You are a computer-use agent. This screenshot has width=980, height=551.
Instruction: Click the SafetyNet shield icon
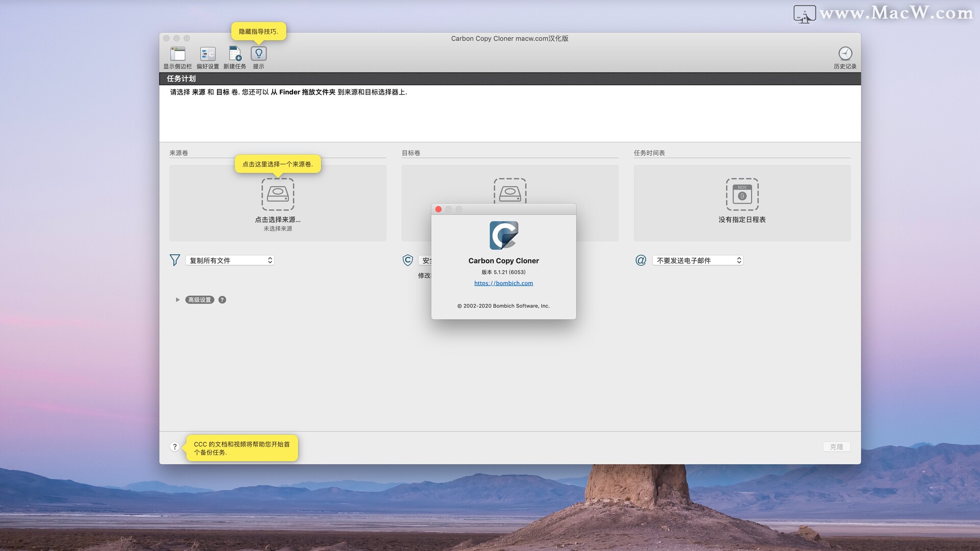407,260
